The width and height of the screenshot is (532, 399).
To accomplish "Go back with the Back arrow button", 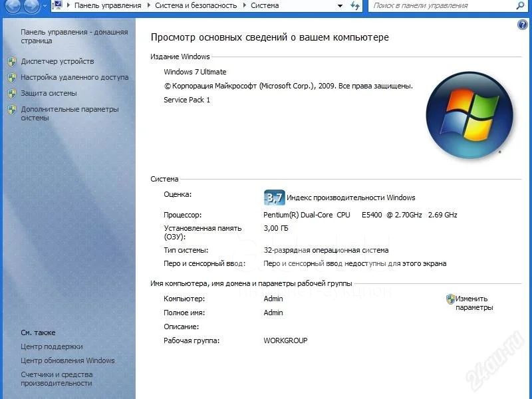I will (13, 5).
